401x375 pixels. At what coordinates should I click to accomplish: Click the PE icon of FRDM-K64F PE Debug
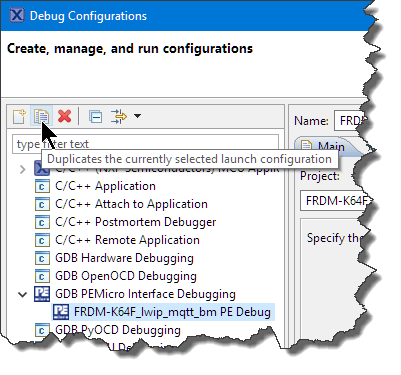[x=61, y=312]
